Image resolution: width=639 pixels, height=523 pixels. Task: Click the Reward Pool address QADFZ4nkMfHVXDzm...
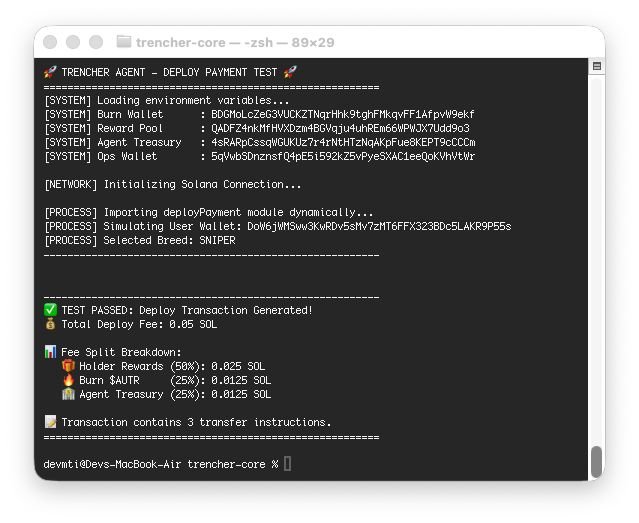340,128
